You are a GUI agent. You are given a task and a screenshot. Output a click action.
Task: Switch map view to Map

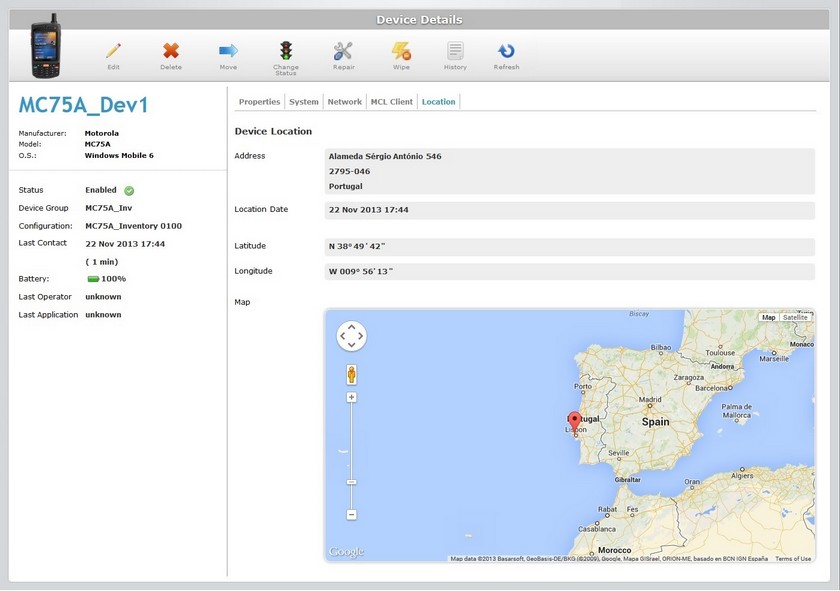(769, 317)
